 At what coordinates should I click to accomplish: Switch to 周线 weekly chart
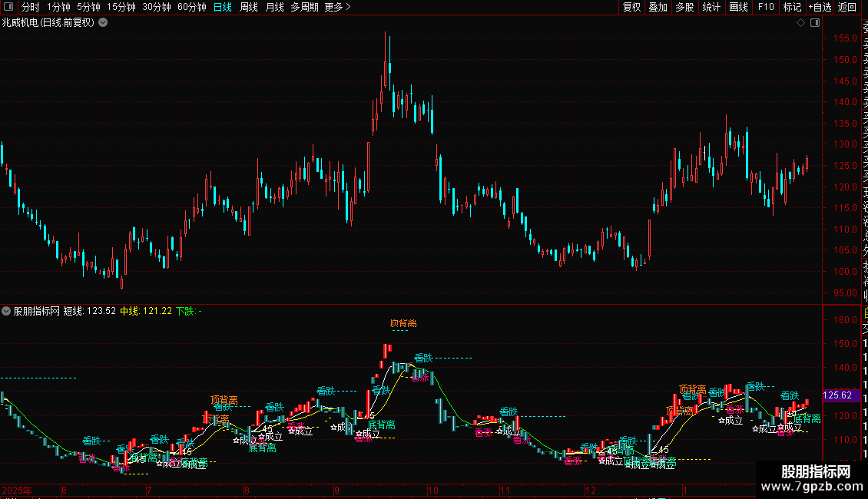249,7
